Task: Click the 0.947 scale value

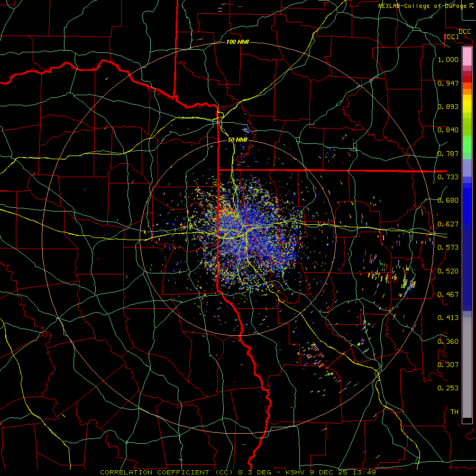Action: (x=448, y=83)
